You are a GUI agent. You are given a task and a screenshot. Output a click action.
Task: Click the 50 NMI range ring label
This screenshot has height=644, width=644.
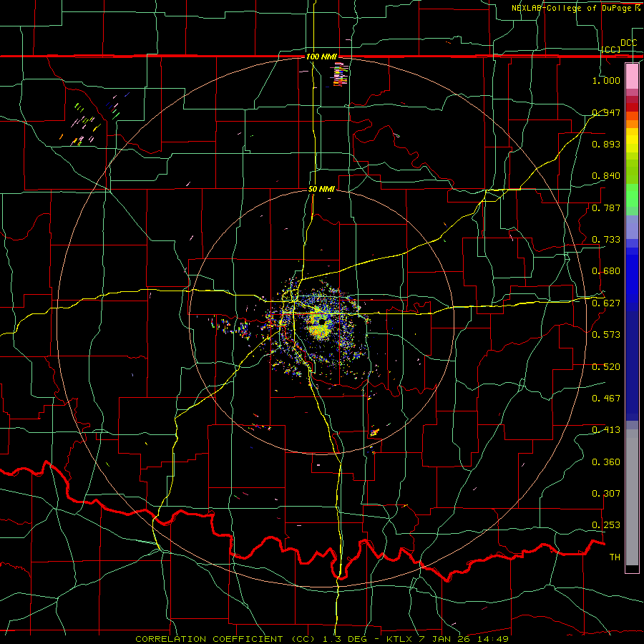[x=321, y=190]
